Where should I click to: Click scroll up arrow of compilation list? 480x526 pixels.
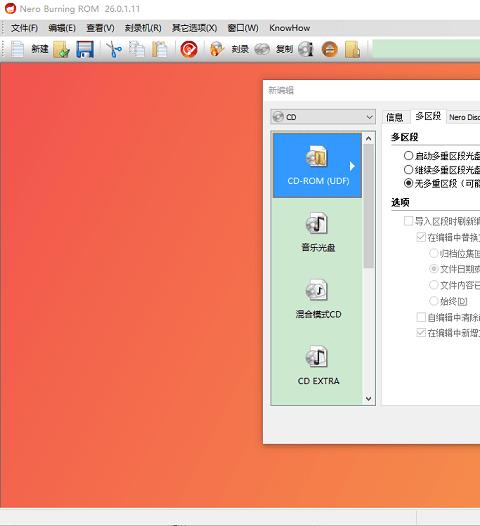point(369,138)
